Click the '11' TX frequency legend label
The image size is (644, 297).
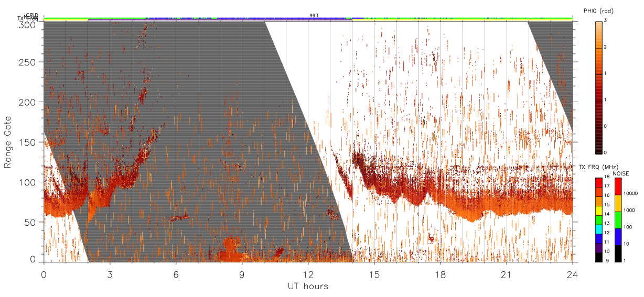[x=607, y=243]
